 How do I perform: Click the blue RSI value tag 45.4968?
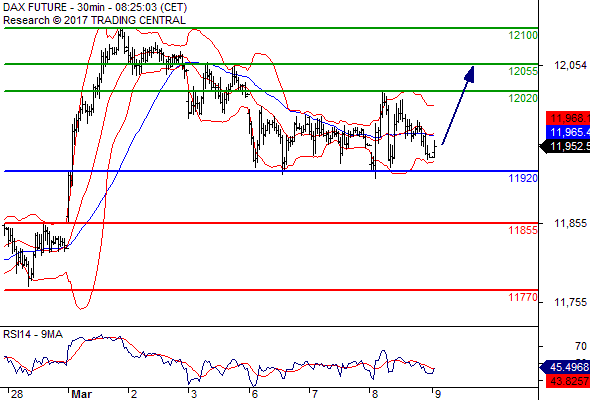[565, 367]
